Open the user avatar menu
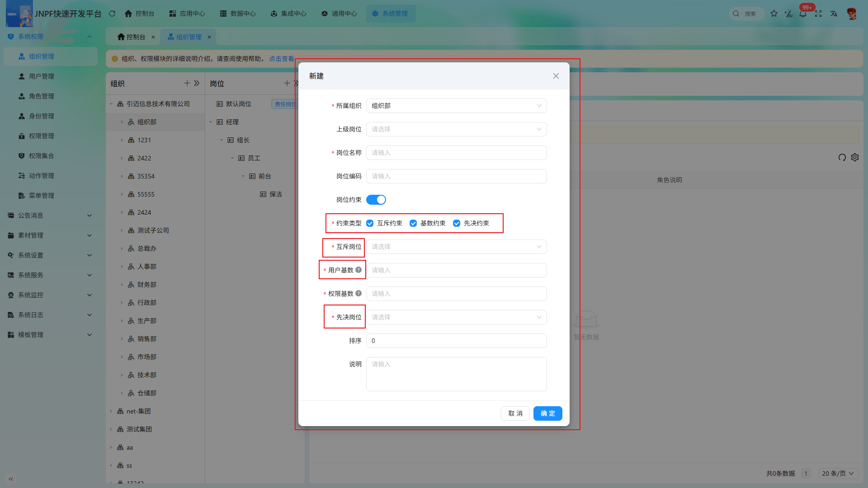The width and height of the screenshot is (868, 488). [x=852, y=14]
